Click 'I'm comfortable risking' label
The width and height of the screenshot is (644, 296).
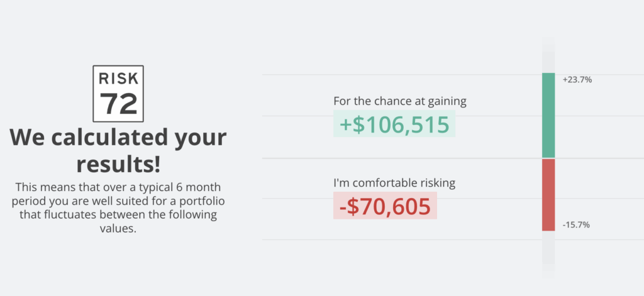point(394,183)
